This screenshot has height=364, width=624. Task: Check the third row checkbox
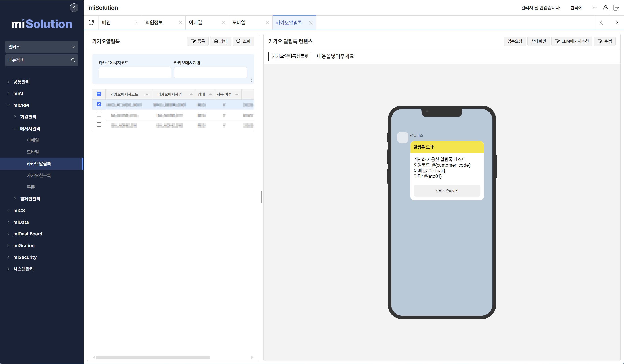pos(99,125)
